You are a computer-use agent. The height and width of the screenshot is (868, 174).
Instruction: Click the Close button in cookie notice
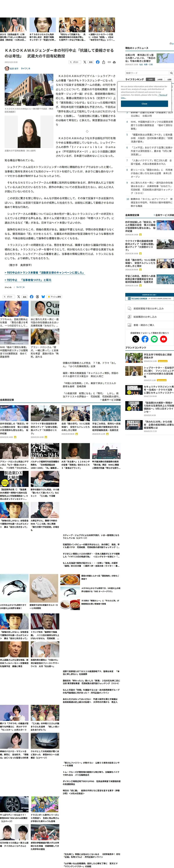(144, 103)
